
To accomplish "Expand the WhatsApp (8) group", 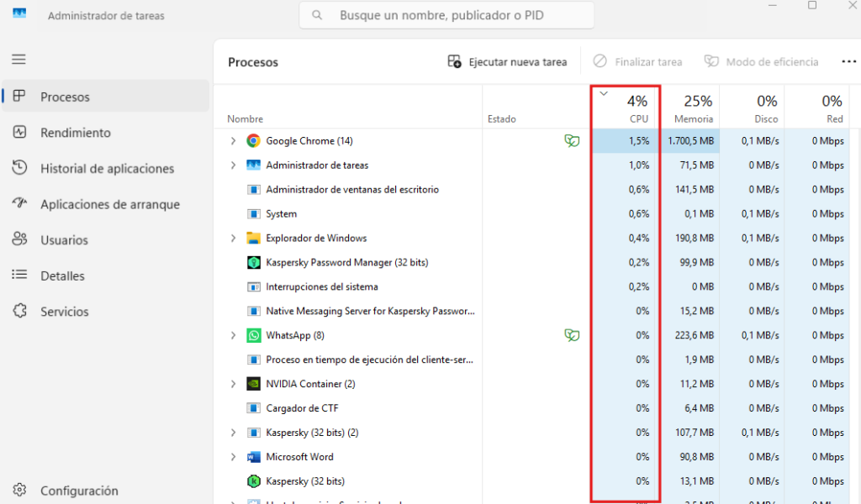I will (234, 335).
